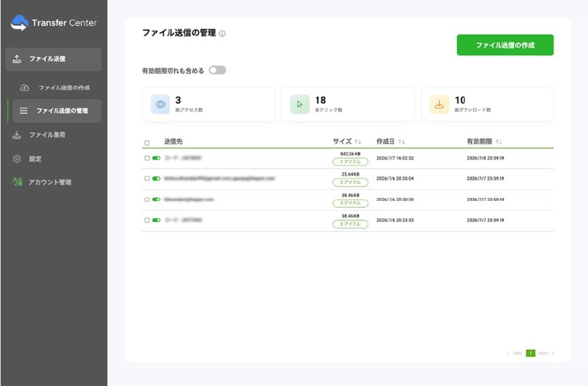Click the 総アクセス数 count of 3
This screenshot has height=386, width=588.
[178, 100]
